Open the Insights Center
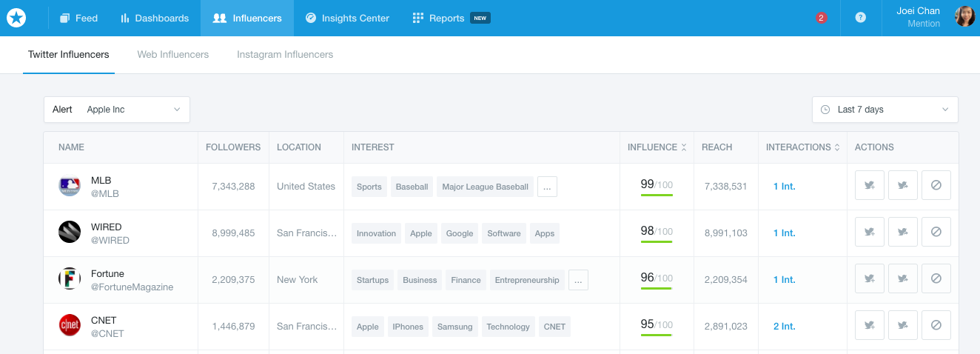The height and width of the screenshot is (354, 980). (347, 18)
